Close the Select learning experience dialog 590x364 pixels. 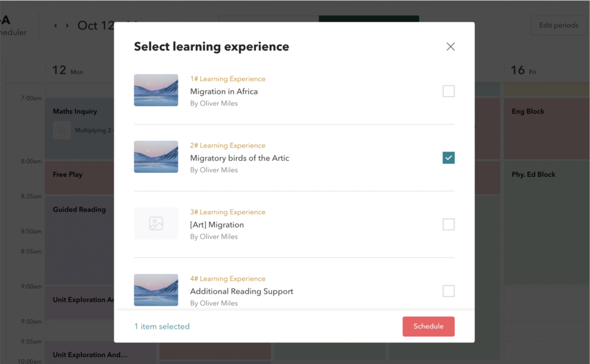pyautogui.click(x=451, y=47)
